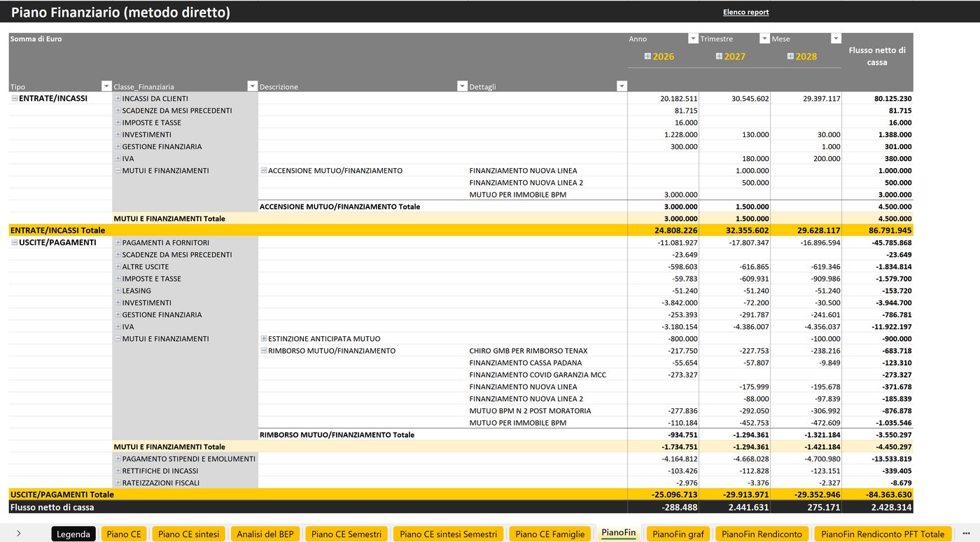Screen dimensions: 980x542
Task: Expand IVA row under uscite
Action: 118,326
